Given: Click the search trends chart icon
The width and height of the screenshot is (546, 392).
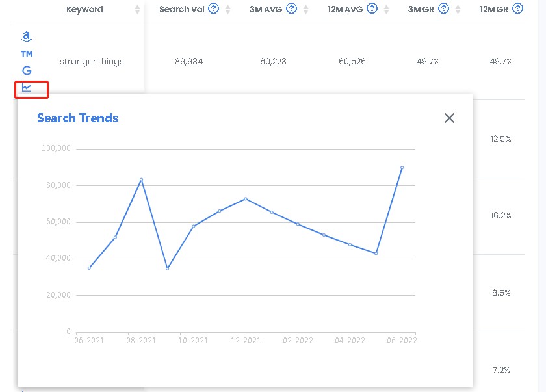Looking at the screenshot, I should [27, 87].
